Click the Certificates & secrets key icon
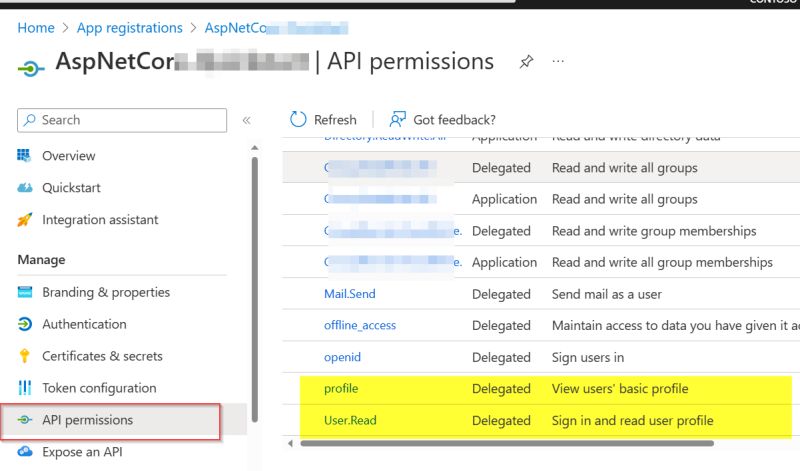Viewport: 800px width, 471px height. click(24, 356)
